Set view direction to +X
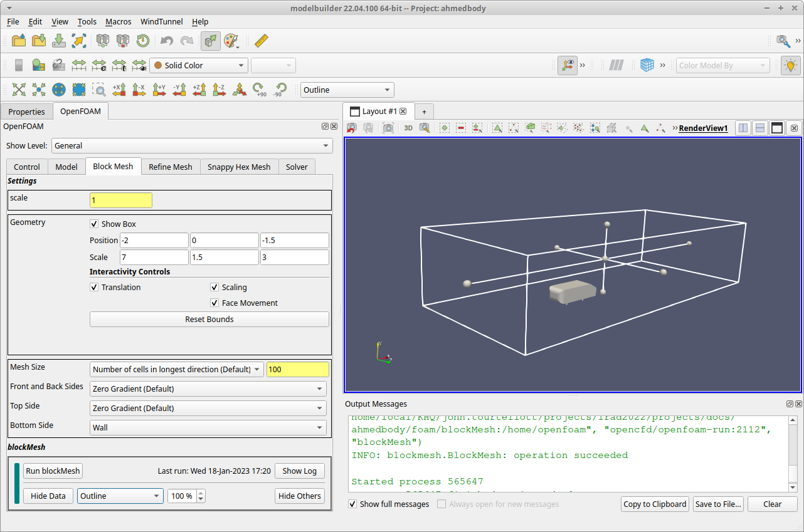The image size is (804, 532). click(119, 90)
